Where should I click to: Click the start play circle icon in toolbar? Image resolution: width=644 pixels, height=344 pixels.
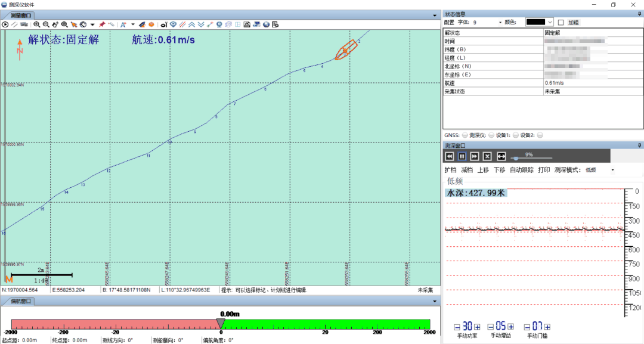(x=5, y=24)
